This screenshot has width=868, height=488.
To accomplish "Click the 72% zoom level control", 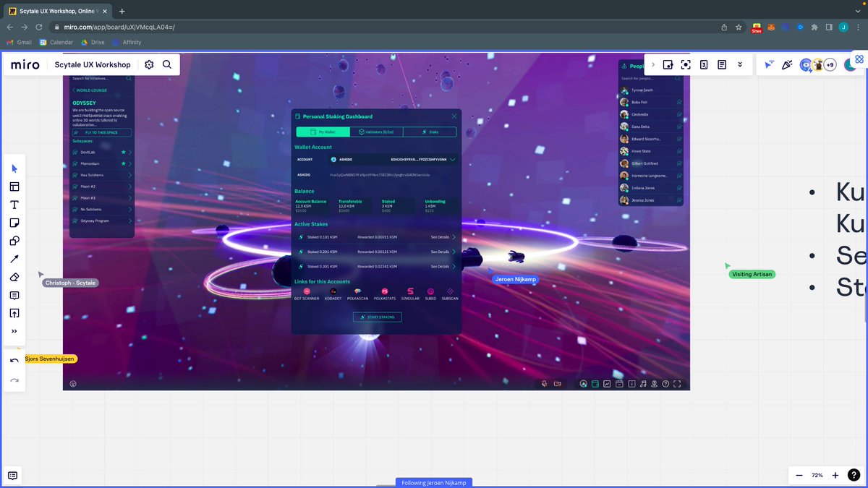I will (x=817, y=475).
